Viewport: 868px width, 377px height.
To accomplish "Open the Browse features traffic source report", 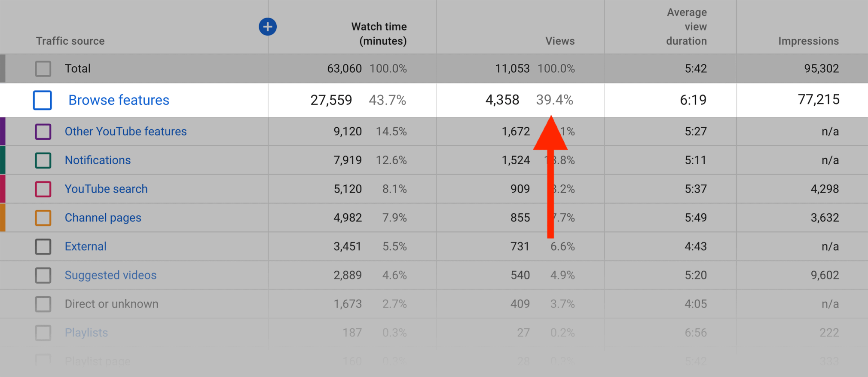I will pyautogui.click(x=119, y=100).
